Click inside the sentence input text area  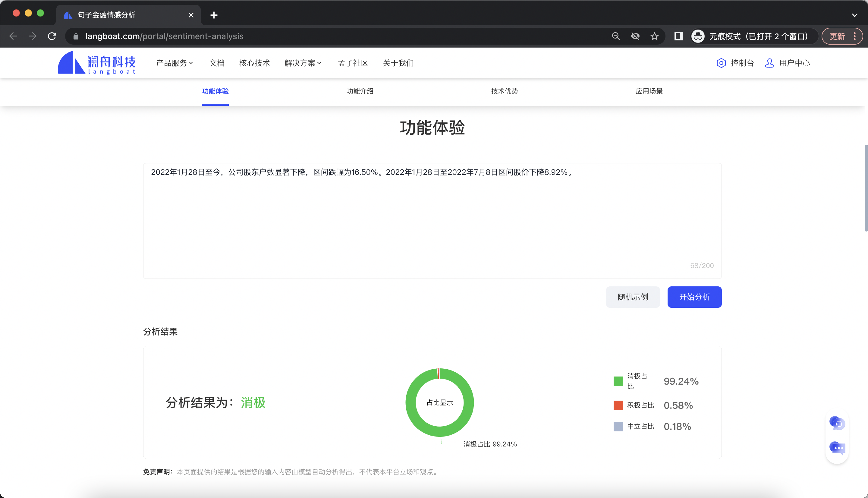point(432,221)
